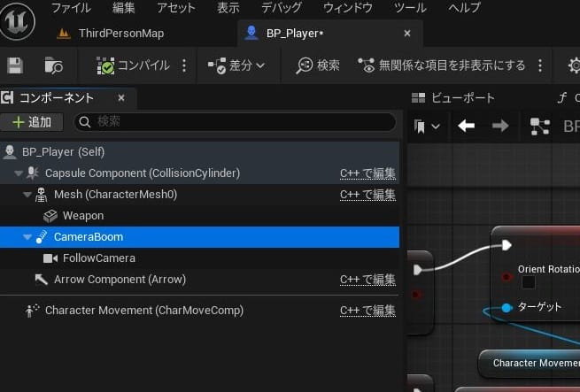Open the デバッグ menu

(282, 8)
